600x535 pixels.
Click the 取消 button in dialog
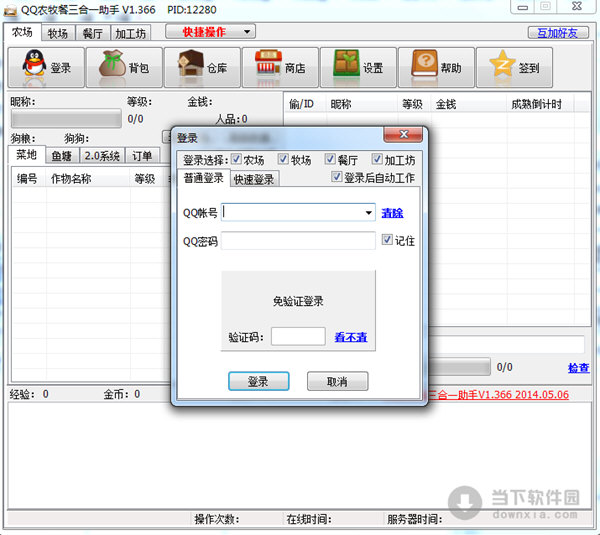338,381
